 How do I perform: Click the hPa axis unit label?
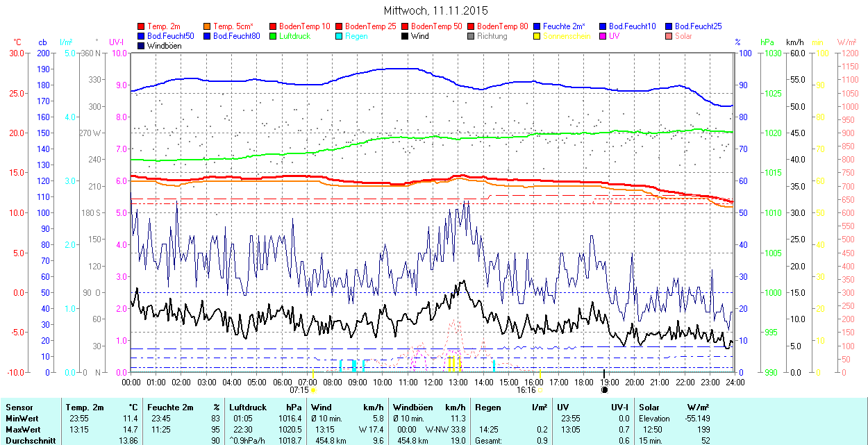(x=767, y=42)
